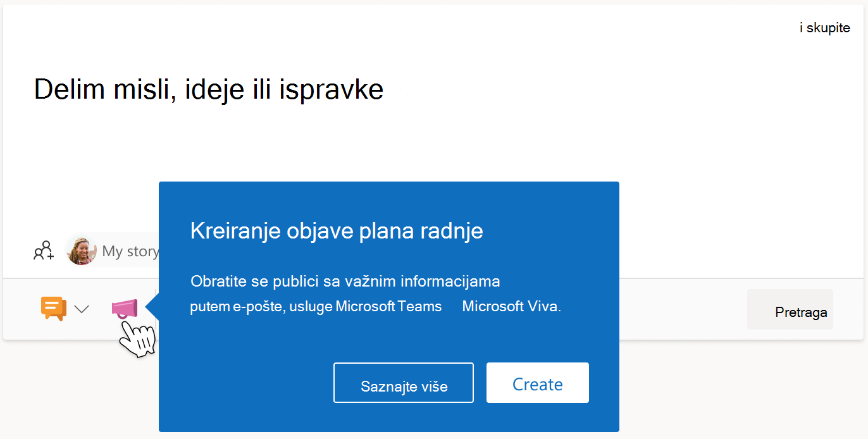Click the Kreiranje objave plana radnje heading

(337, 231)
